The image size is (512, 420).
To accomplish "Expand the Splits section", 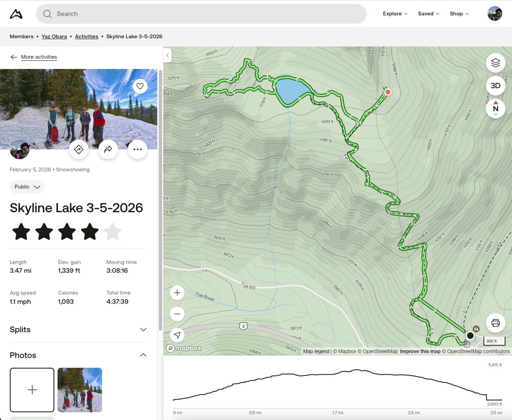I will click(x=143, y=330).
